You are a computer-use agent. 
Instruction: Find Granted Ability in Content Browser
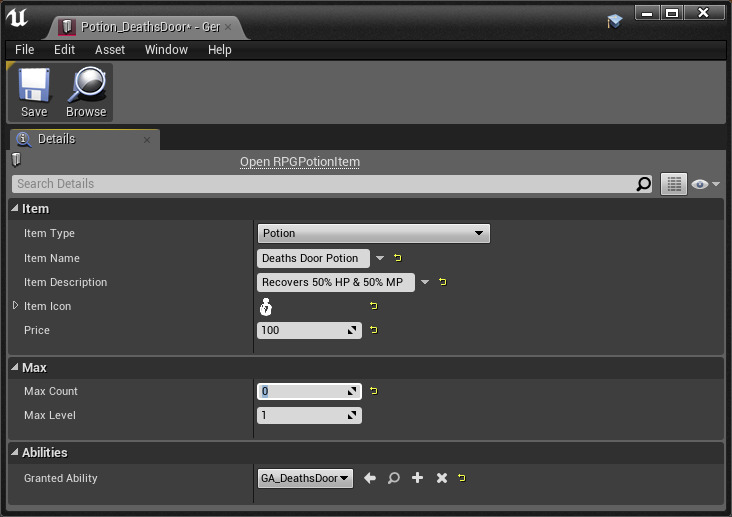pos(394,478)
